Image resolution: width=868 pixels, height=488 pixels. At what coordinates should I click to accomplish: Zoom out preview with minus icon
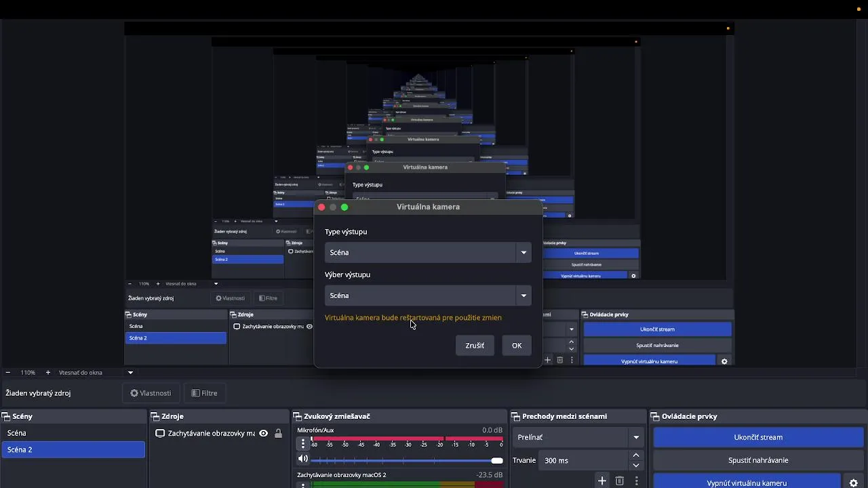click(x=8, y=372)
